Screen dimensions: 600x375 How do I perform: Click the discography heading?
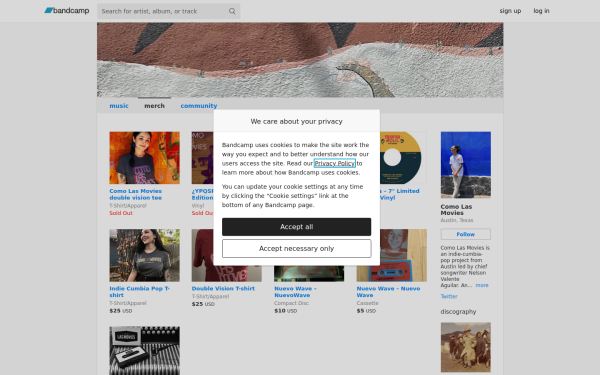pos(458,312)
